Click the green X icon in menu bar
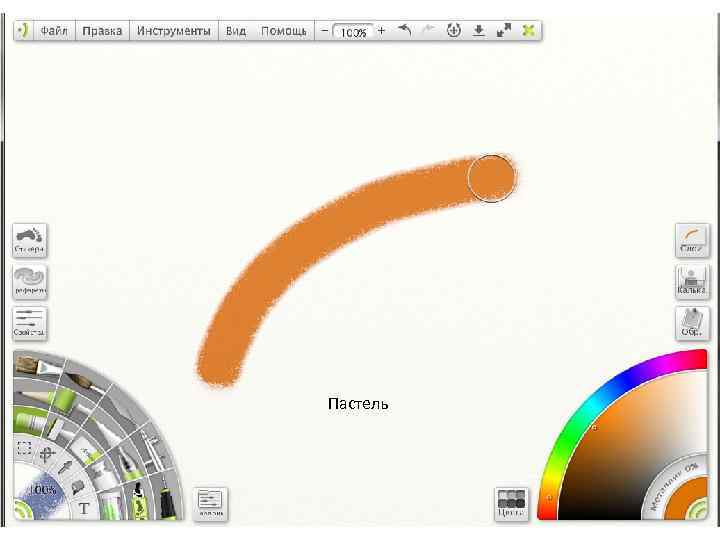 click(x=529, y=31)
